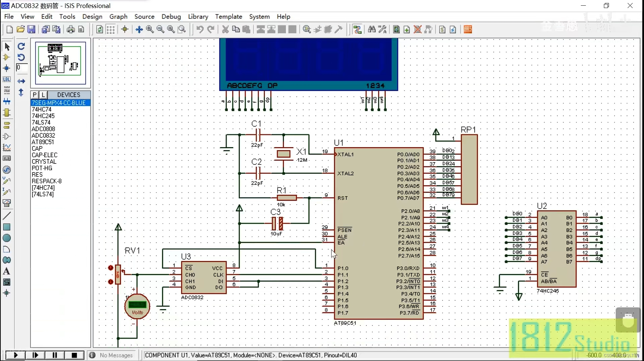Click the run simulation play button
This screenshot has width=644, height=361.
coord(15,355)
